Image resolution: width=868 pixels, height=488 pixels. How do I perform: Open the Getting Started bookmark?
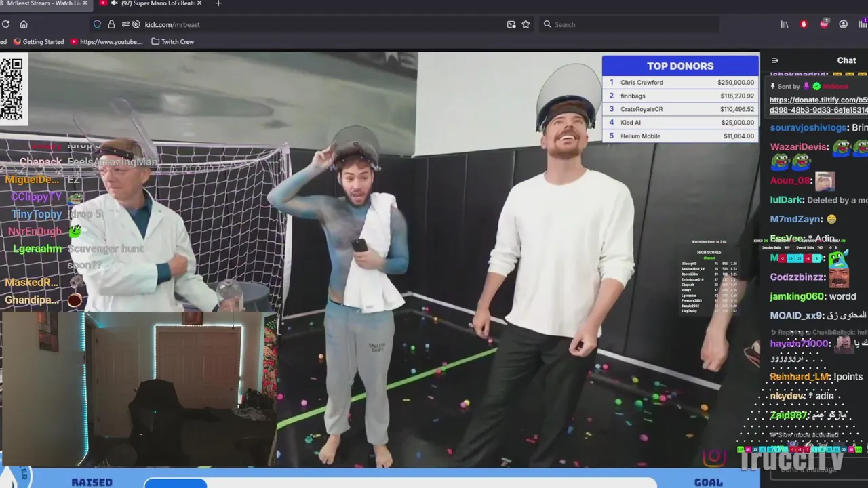click(39, 41)
